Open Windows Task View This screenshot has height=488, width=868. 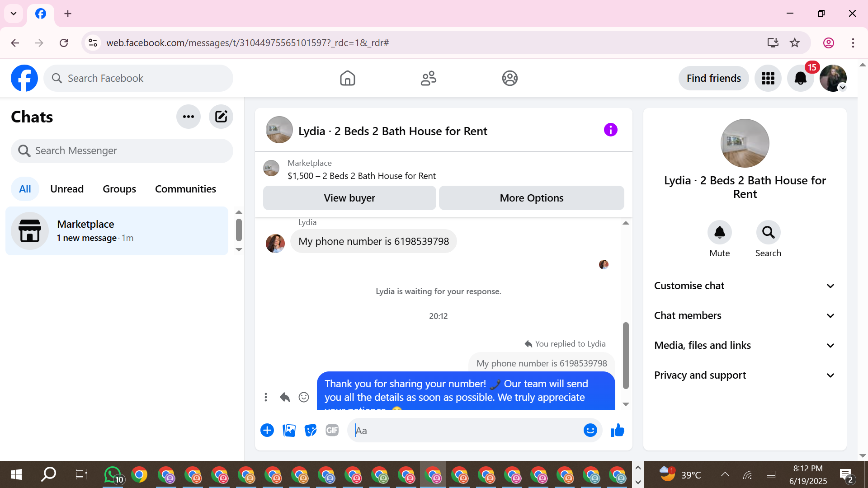81,474
